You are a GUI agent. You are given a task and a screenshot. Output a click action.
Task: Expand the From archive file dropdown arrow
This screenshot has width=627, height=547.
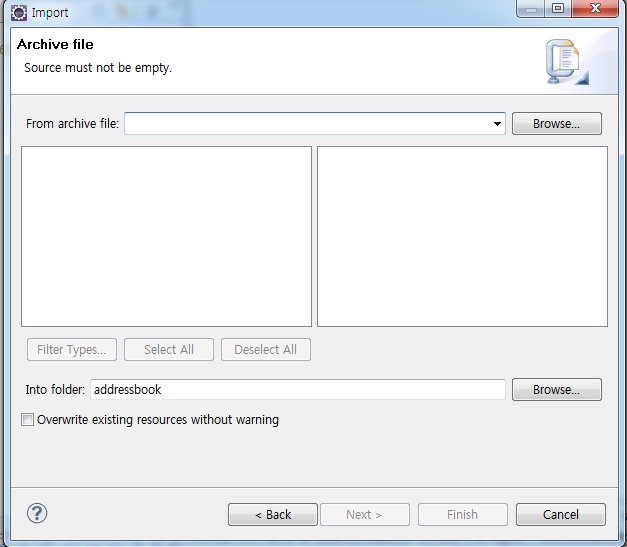coord(497,124)
